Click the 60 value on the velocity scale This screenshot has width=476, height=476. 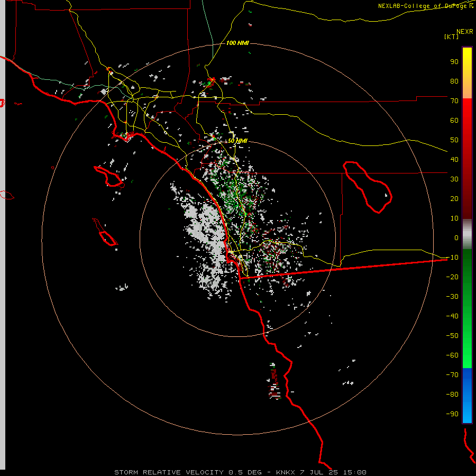click(454, 121)
